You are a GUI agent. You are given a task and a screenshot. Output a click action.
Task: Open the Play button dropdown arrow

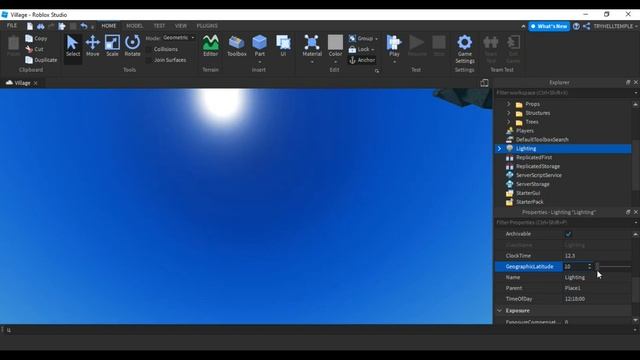[394, 62]
